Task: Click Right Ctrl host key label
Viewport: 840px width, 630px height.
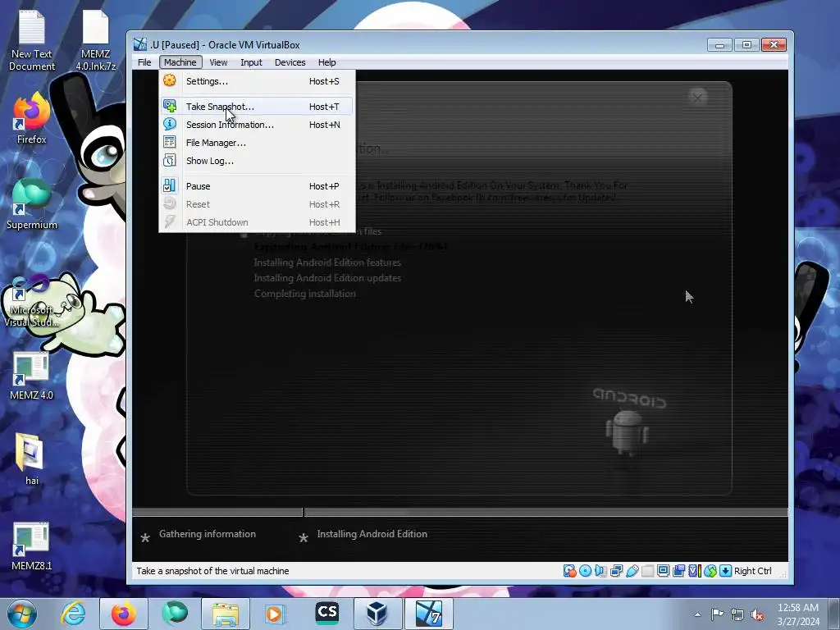Action: pyautogui.click(x=753, y=571)
